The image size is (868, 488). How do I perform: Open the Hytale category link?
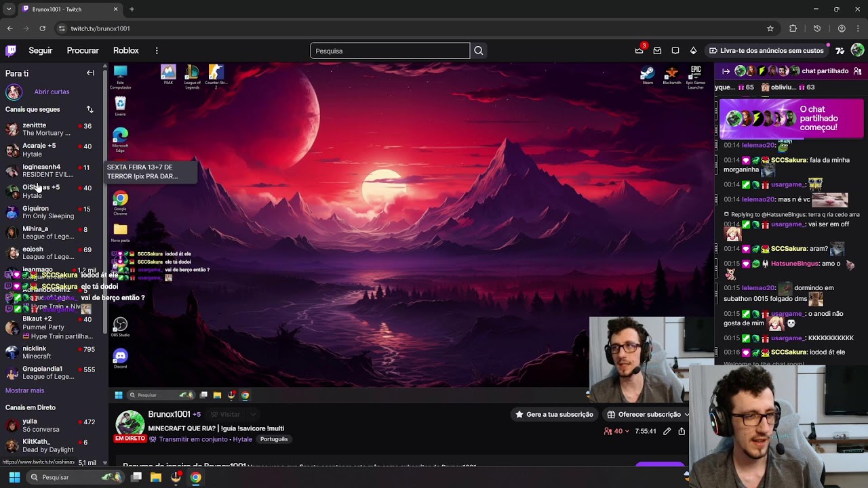[x=242, y=439]
